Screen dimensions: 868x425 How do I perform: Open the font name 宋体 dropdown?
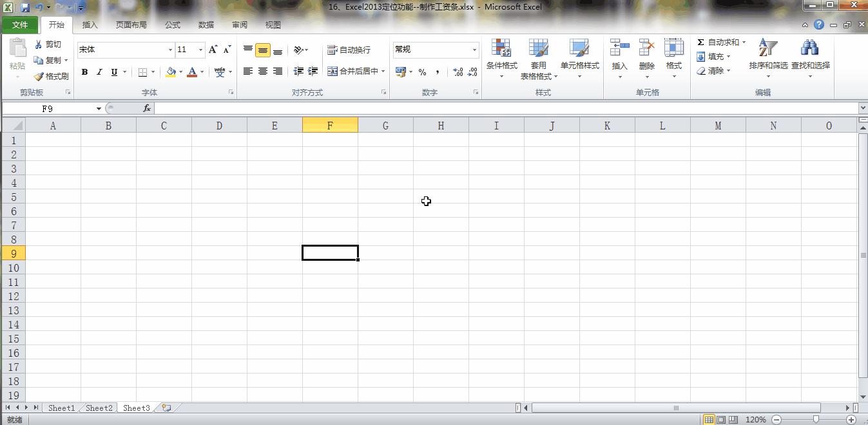point(170,50)
